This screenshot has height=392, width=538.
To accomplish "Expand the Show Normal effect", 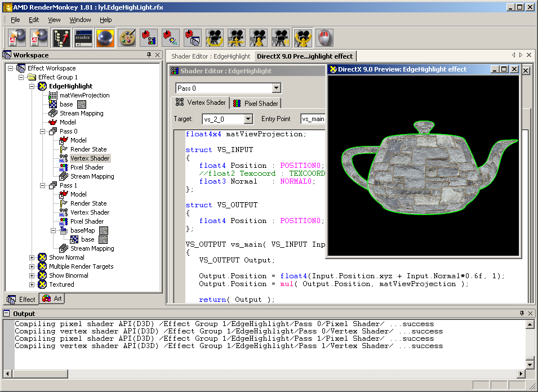I will tap(32, 257).
